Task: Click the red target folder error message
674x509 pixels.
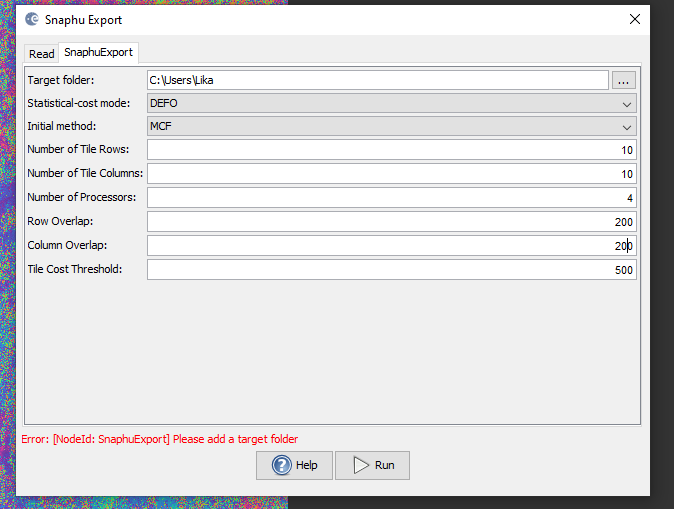Action: click(159, 439)
